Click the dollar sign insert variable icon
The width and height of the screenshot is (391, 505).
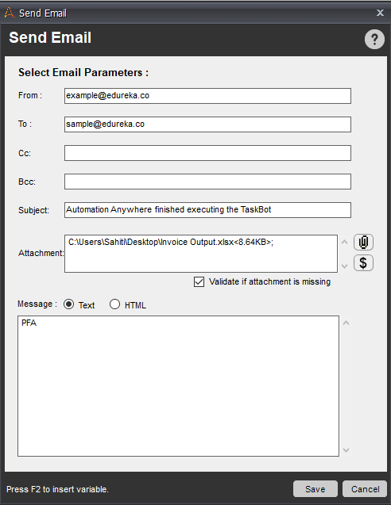[363, 263]
